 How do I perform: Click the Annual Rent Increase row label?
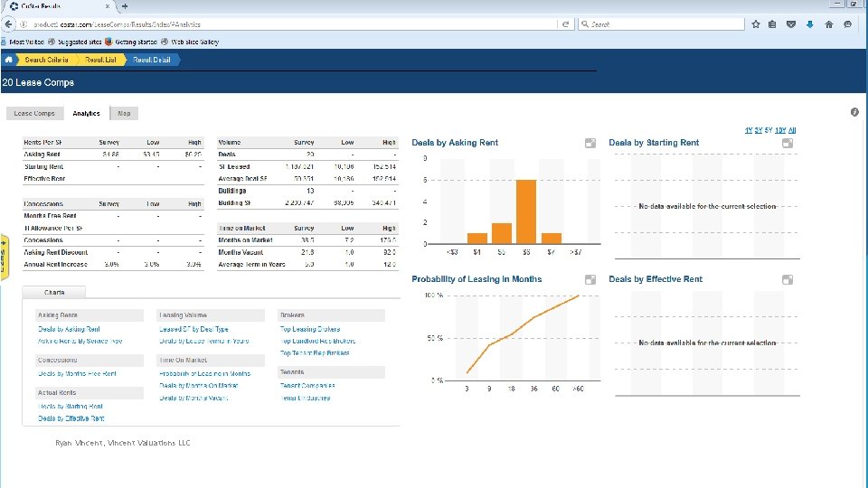(55, 265)
